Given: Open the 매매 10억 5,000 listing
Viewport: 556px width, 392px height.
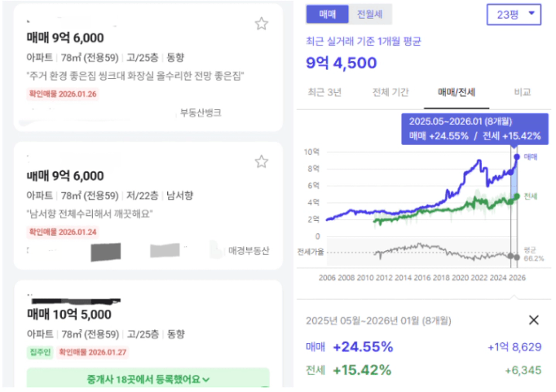Looking at the screenshot, I should (x=68, y=315).
